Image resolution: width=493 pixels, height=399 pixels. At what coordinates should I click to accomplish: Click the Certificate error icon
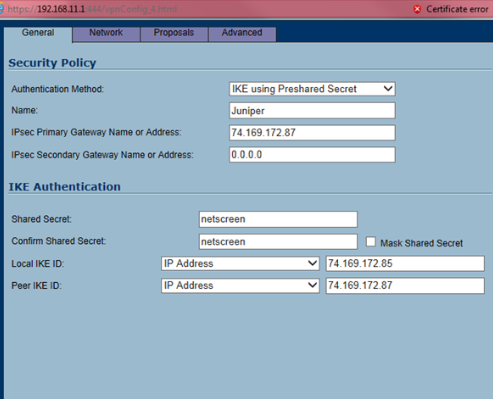(417, 9)
